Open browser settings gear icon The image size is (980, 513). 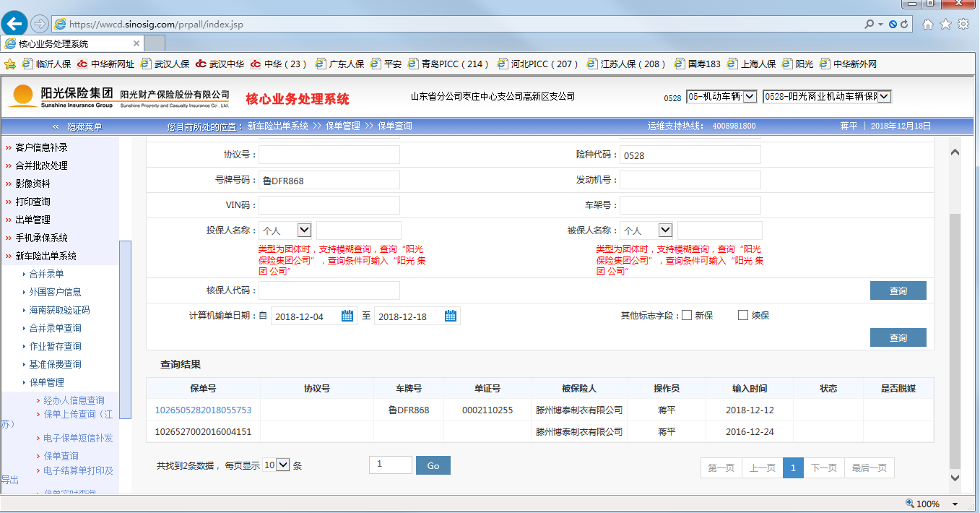(x=963, y=25)
